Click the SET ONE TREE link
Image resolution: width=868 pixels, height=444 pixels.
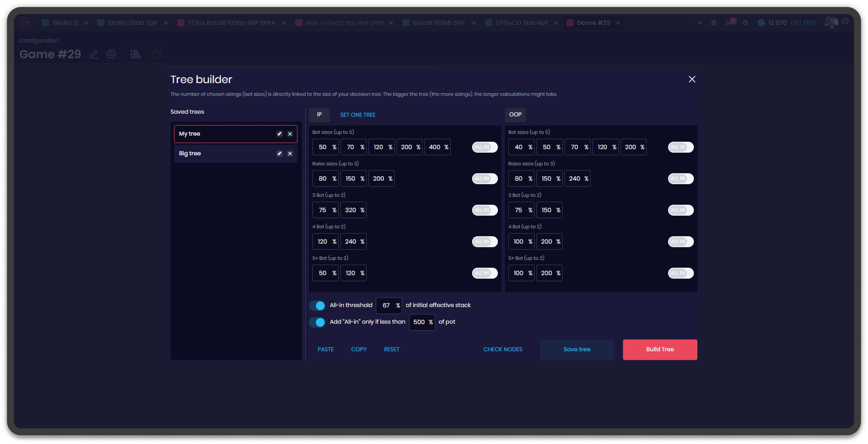point(357,115)
